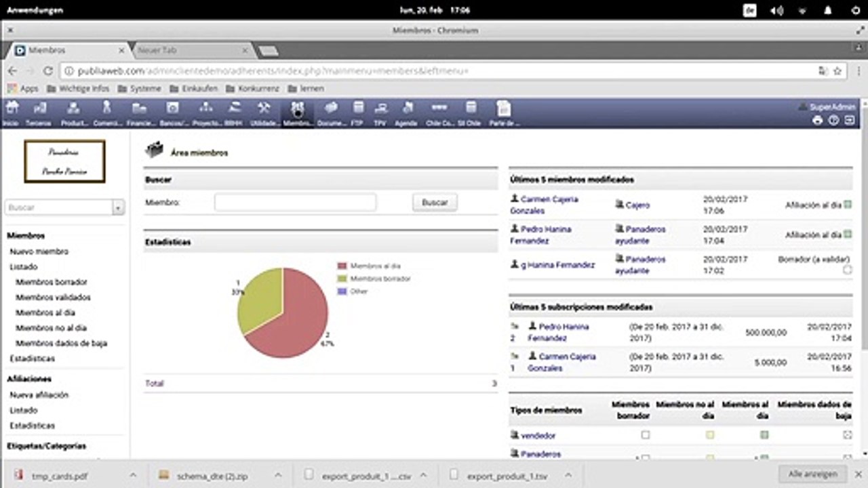Reload the page in Chromium
This screenshot has width=868, height=488.
[x=47, y=70]
